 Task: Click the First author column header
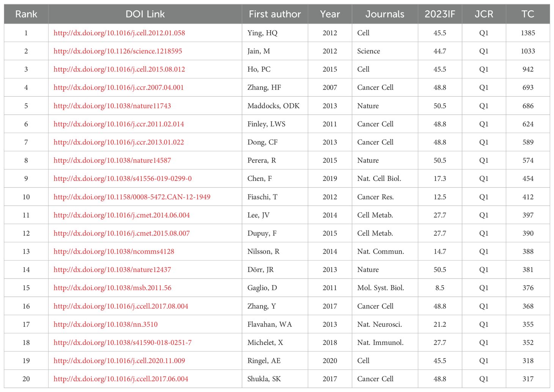tap(275, 14)
